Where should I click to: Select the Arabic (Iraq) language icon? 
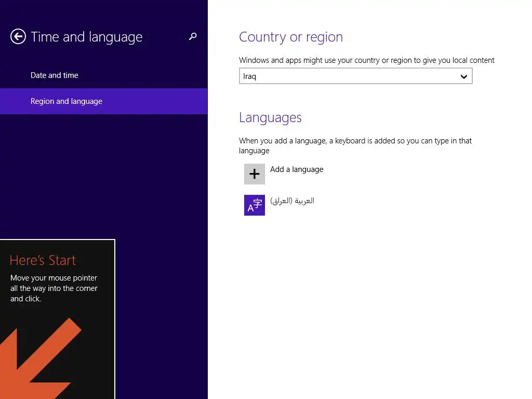coord(255,205)
